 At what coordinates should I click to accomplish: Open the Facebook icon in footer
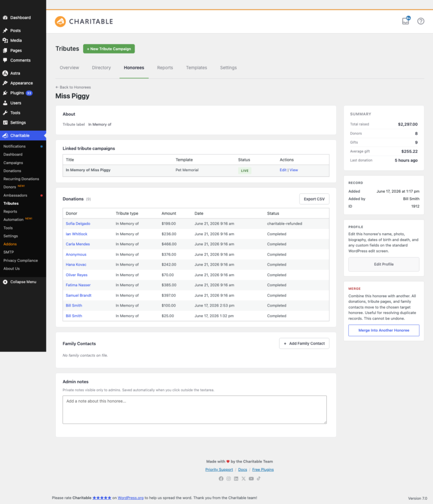221,479
